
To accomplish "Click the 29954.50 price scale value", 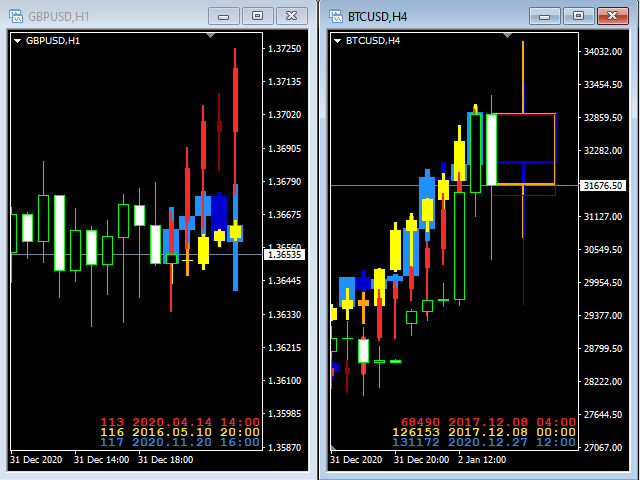I will [603, 282].
